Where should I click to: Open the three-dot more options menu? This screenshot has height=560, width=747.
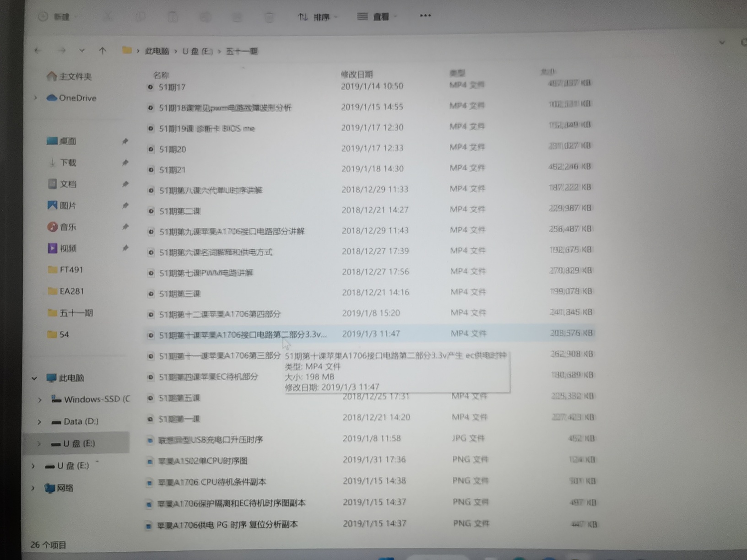(x=425, y=16)
